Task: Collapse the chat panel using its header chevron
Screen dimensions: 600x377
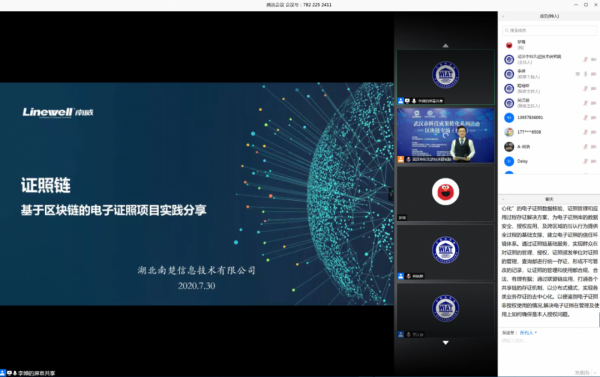Action: point(503,199)
